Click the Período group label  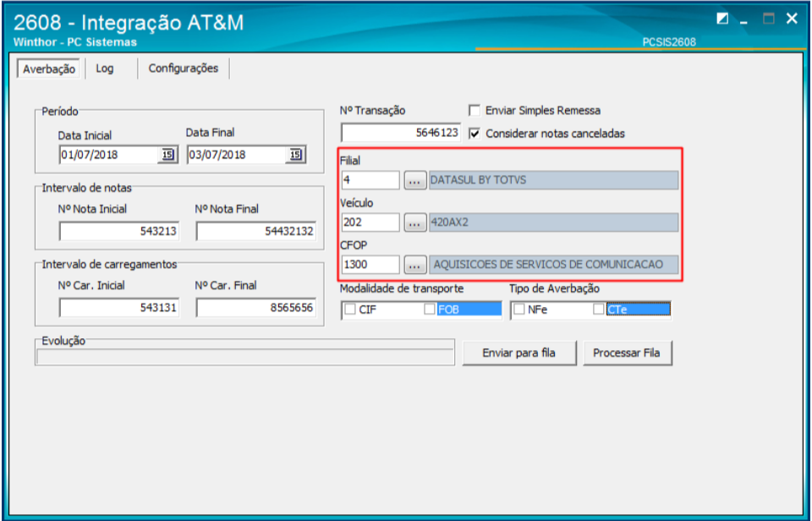pyautogui.click(x=60, y=112)
